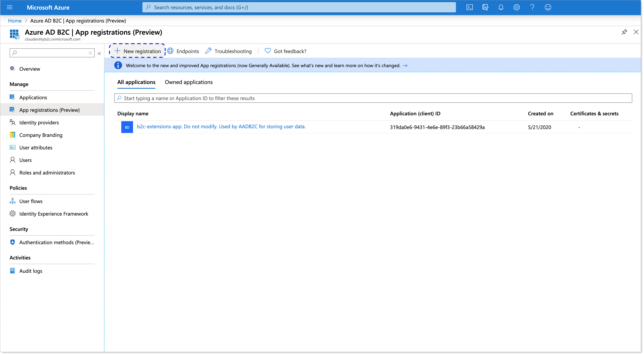The image size is (644, 355).
Task: Clear the sidebar search box
Action: [x=90, y=53]
